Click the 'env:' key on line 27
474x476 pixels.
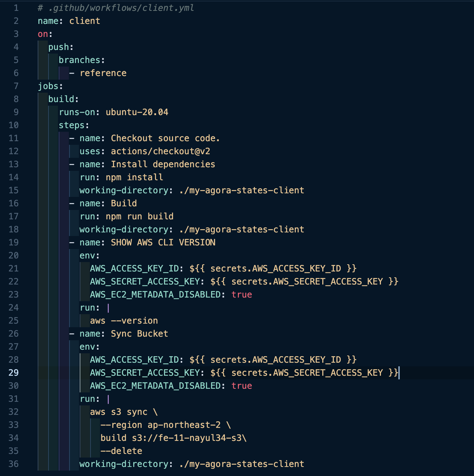(x=89, y=347)
